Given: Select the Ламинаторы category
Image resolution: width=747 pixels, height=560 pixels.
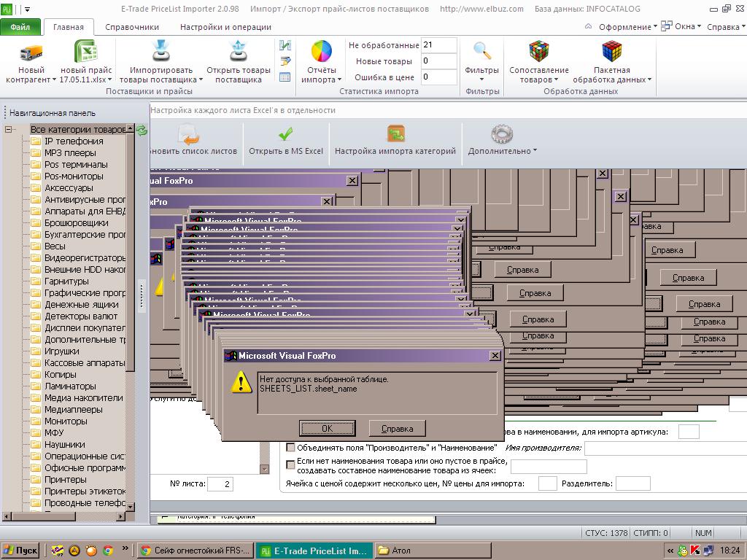Looking at the screenshot, I should tap(70, 386).
